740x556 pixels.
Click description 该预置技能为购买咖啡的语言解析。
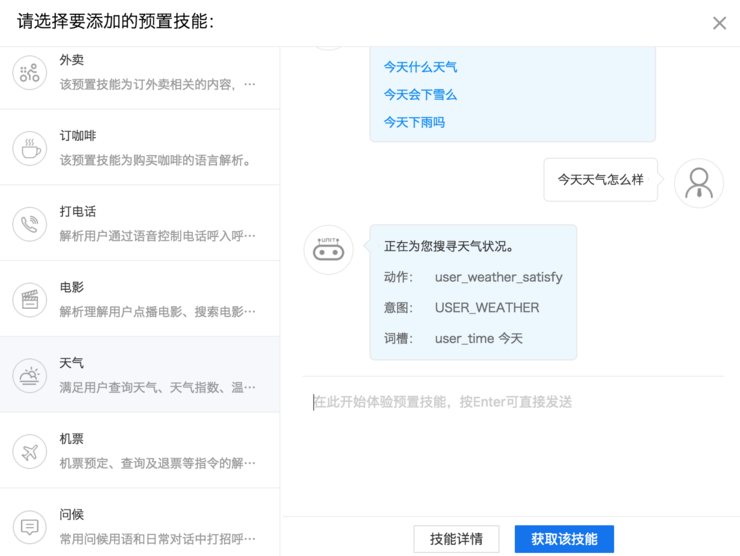(155, 160)
